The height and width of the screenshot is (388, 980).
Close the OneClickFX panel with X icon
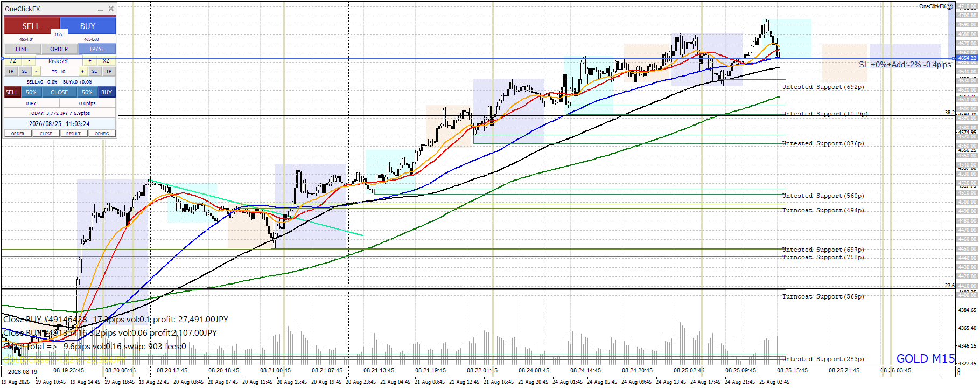pyautogui.click(x=111, y=9)
